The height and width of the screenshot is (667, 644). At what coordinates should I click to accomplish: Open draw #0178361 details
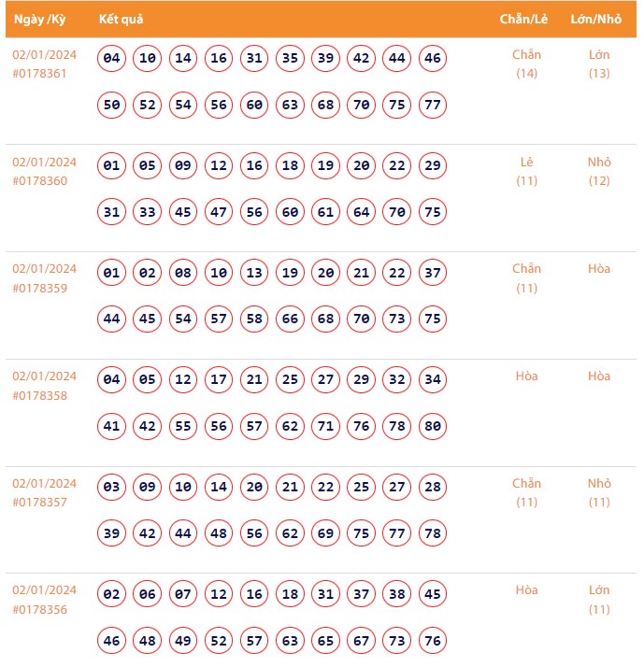tap(39, 73)
